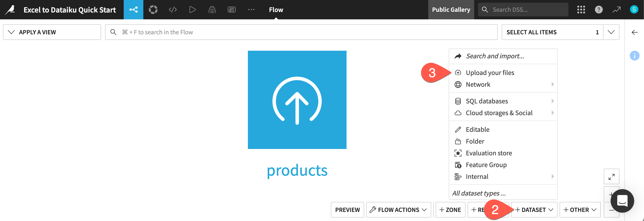
Task: Expand the SQL databases submenu
Action: click(x=503, y=101)
